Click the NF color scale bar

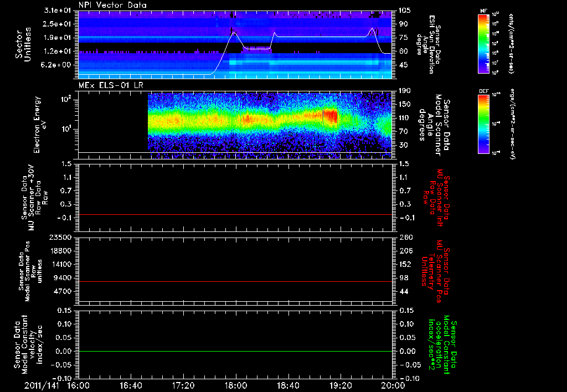pos(483,43)
